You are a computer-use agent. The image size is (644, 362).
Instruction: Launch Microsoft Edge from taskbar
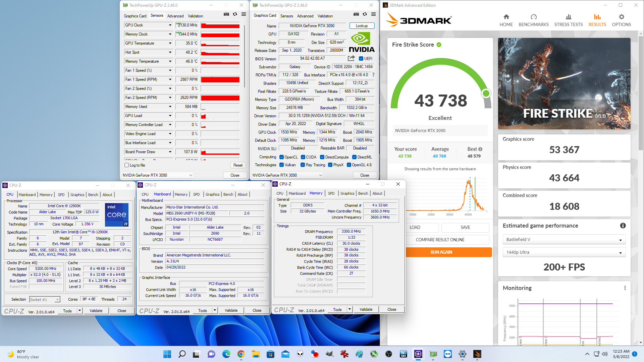point(226,354)
